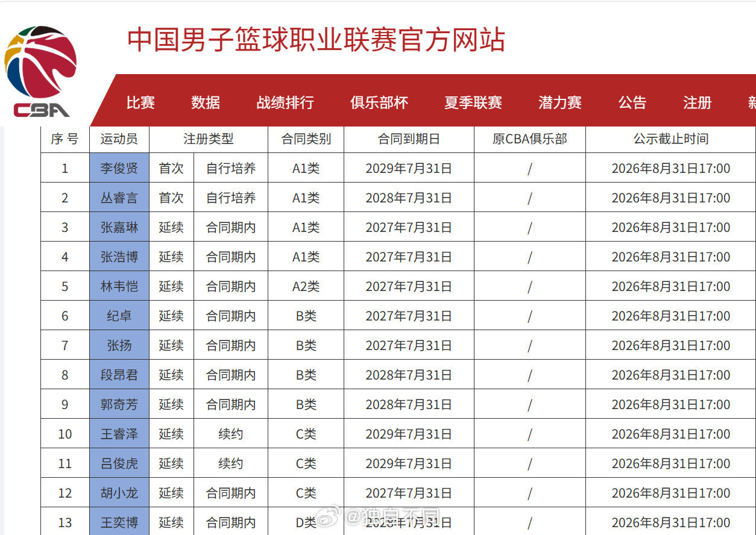
Task: Select the 潜力赛 navigation item
Action: coord(560,103)
